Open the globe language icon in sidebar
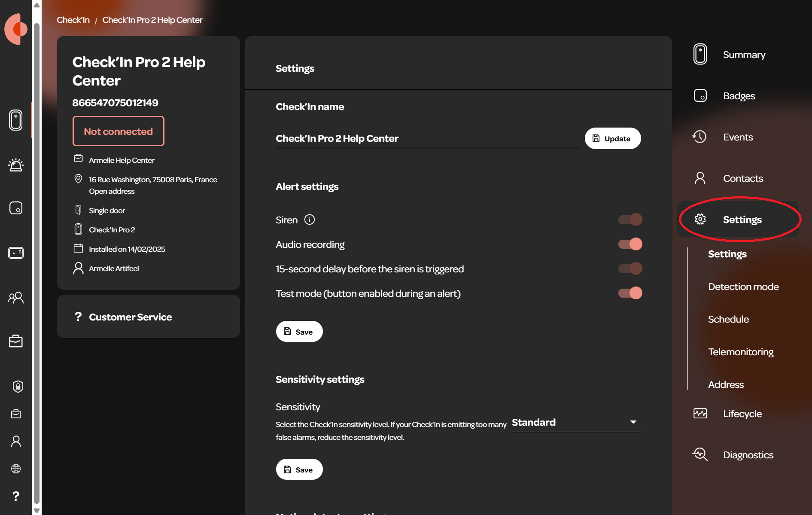812x515 pixels. click(16, 469)
